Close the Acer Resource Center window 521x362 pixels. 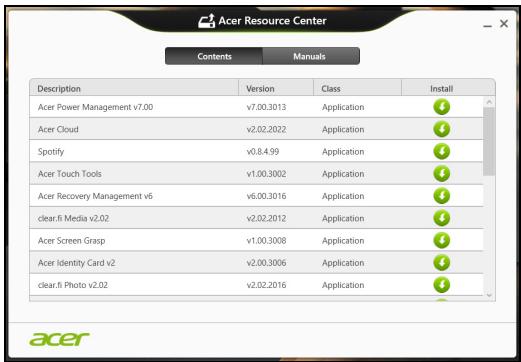click(x=504, y=24)
